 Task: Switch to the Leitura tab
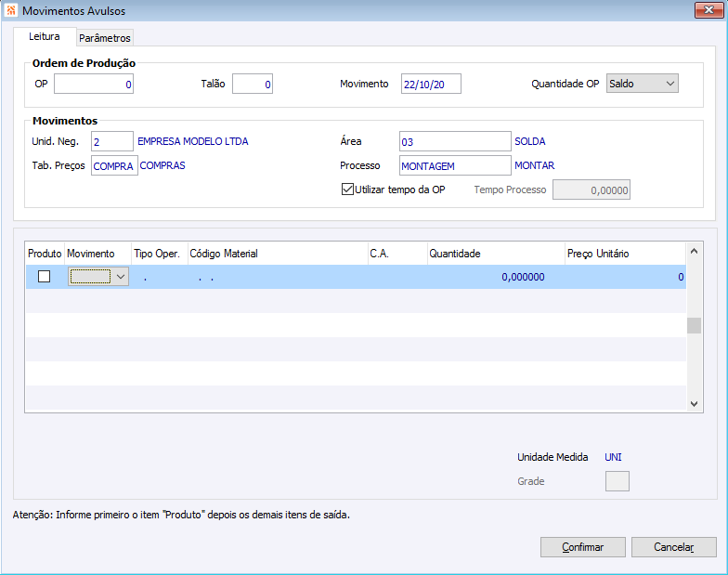click(x=45, y=37)
